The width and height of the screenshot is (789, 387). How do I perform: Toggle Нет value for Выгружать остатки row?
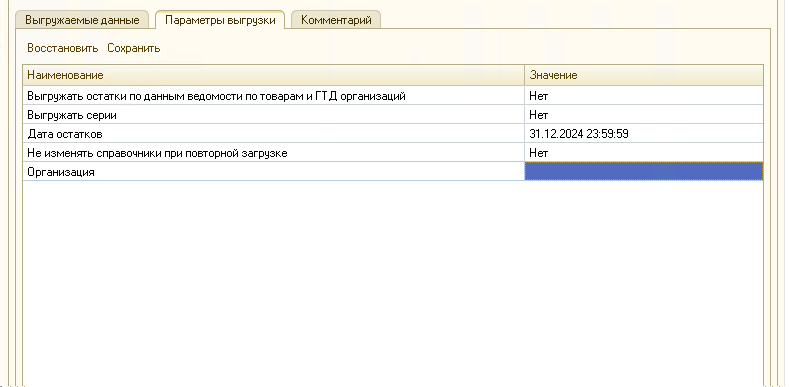pos(644,96)
